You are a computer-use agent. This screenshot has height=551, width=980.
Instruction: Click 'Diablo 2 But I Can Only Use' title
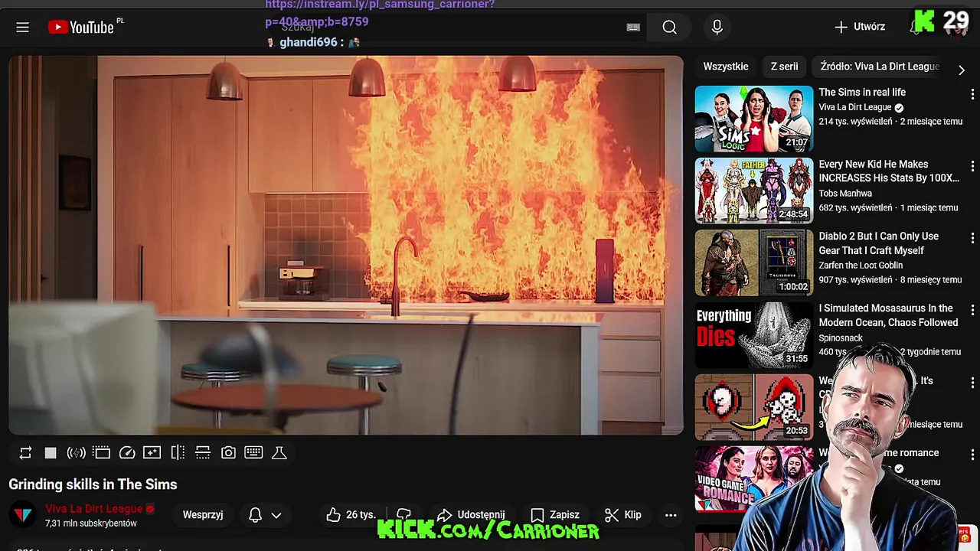pyautogui.click(x=878, y=243)
